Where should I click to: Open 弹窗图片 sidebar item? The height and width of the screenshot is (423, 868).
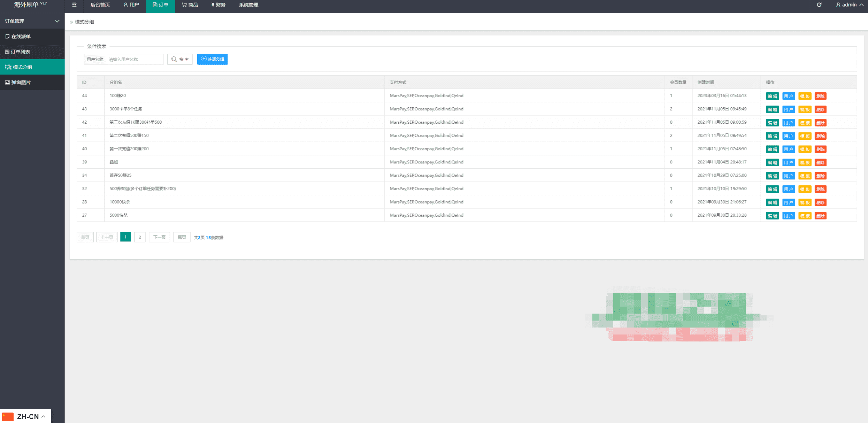(x=21, y=83)
